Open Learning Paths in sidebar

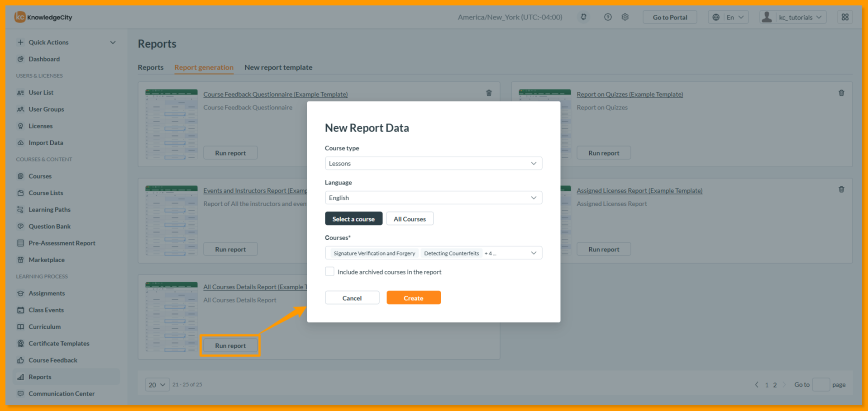pos(49,209)
